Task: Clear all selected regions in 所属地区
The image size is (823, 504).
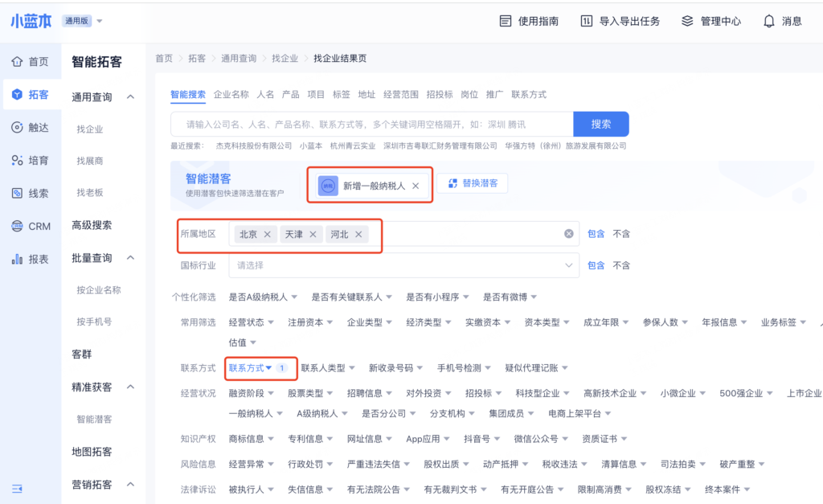Action: click(x=568, y=234)
